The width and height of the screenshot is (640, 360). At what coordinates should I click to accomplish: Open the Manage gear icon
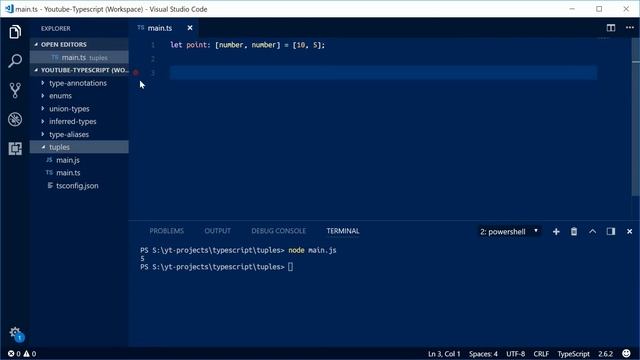point(15,332)
